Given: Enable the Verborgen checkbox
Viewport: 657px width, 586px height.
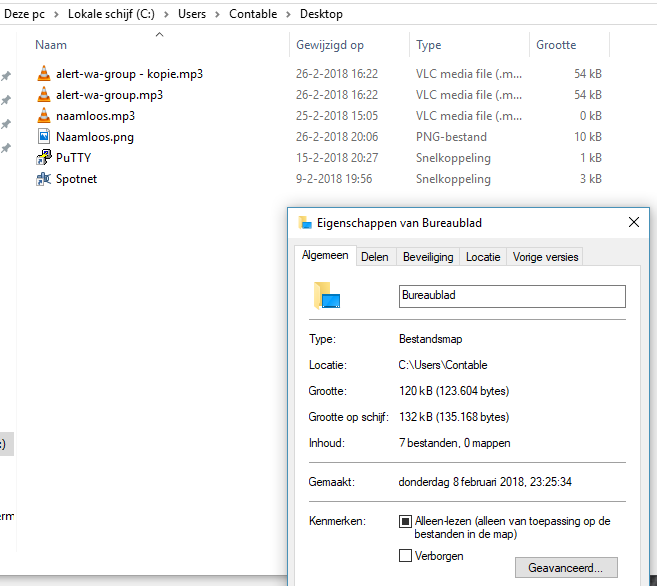Looking at the screenshot, I should [405, 556].
